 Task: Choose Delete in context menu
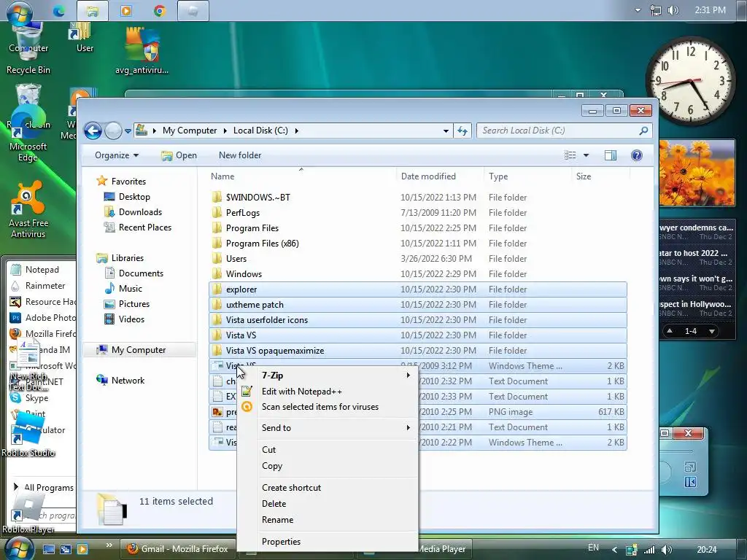point(328,504)
